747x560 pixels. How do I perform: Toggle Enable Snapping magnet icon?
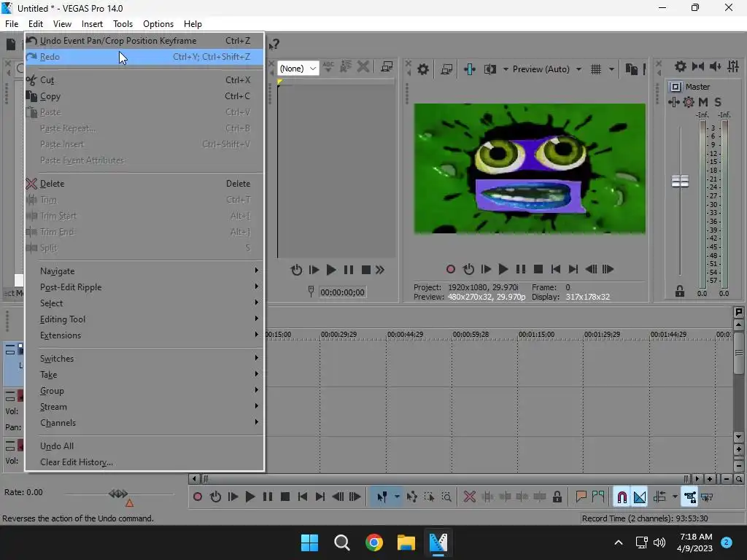click(622, 497)
